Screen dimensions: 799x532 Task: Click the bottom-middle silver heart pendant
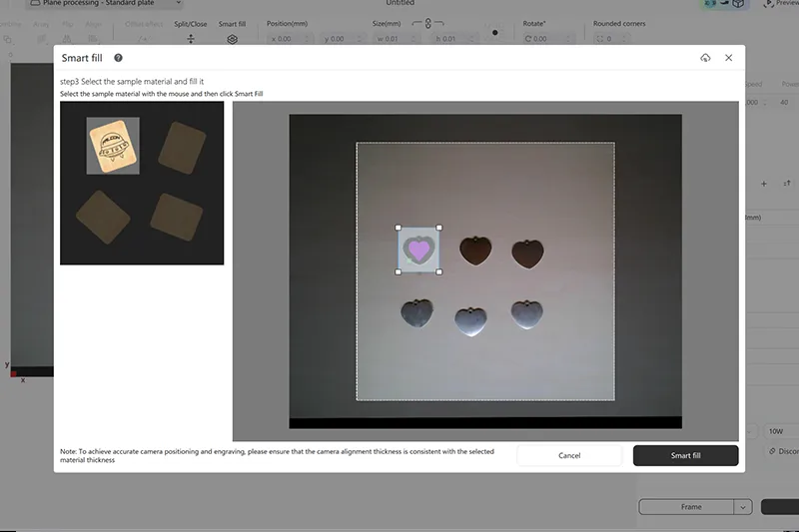coord(470,319)
